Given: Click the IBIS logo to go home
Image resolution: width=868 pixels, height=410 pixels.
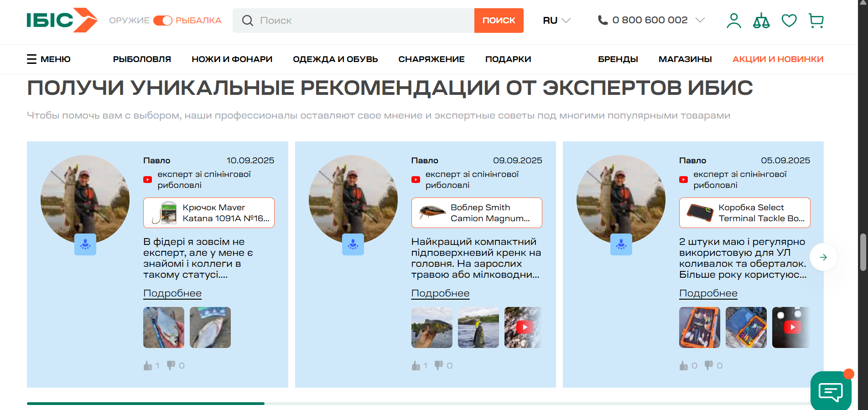Looking at the screenshot, I should click(62, 20).
